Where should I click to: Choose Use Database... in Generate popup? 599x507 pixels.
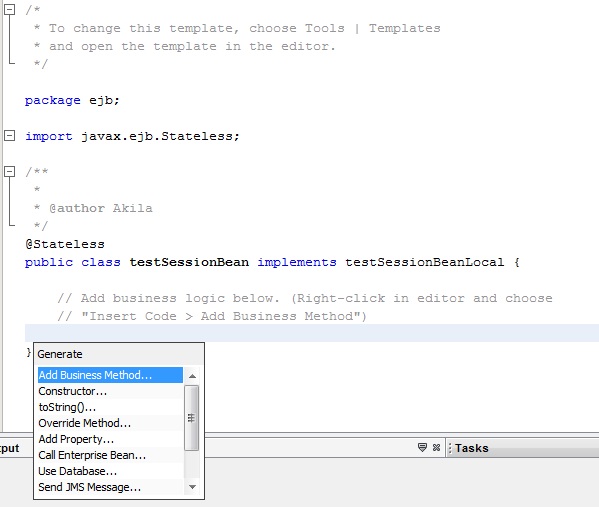pyautogui.click(x=110, y=471)
